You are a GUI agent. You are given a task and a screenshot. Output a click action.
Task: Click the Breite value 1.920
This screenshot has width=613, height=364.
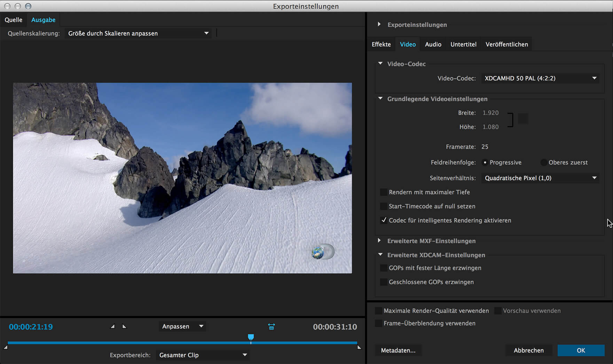tap(490, 113)
